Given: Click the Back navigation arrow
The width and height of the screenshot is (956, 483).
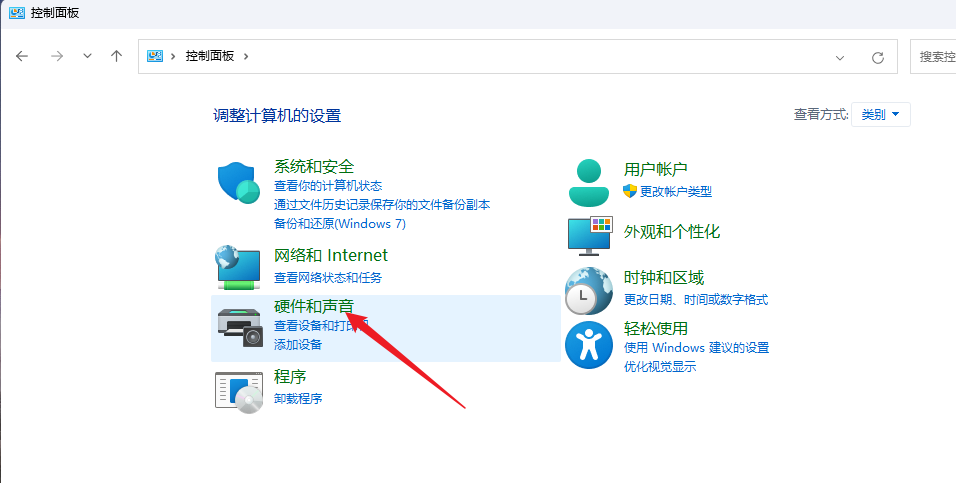Looking at the screenshot, I should [22, 56].
